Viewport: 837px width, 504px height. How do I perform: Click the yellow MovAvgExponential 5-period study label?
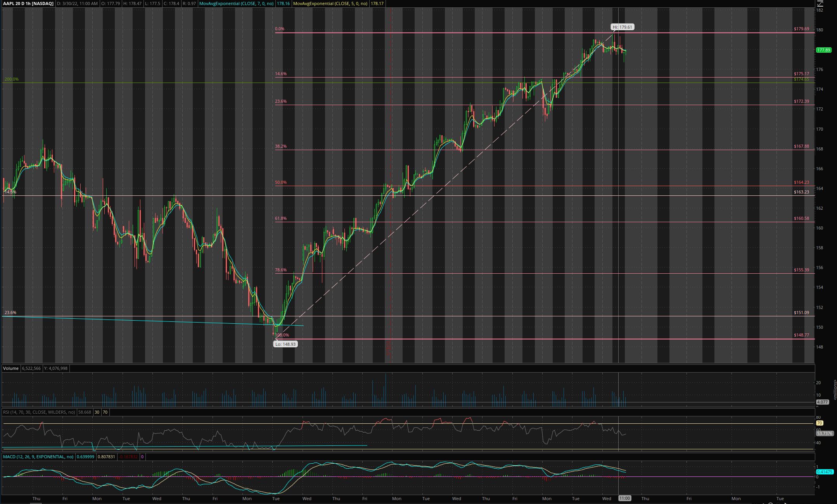(330, 3)
